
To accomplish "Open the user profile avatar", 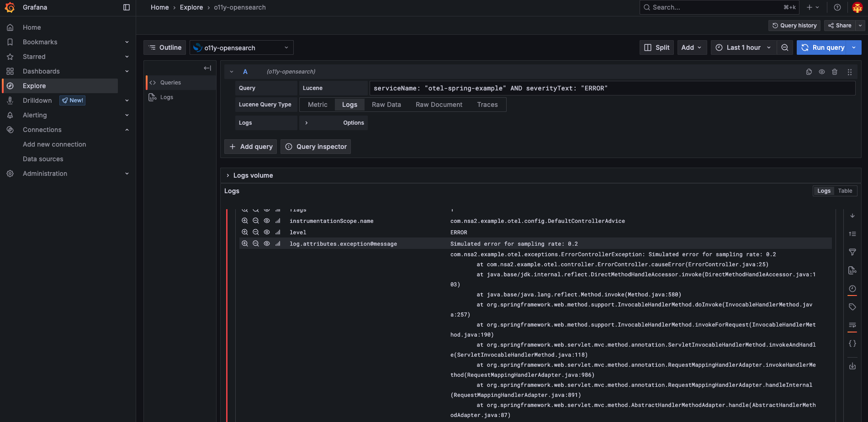I will coord(857,7).
